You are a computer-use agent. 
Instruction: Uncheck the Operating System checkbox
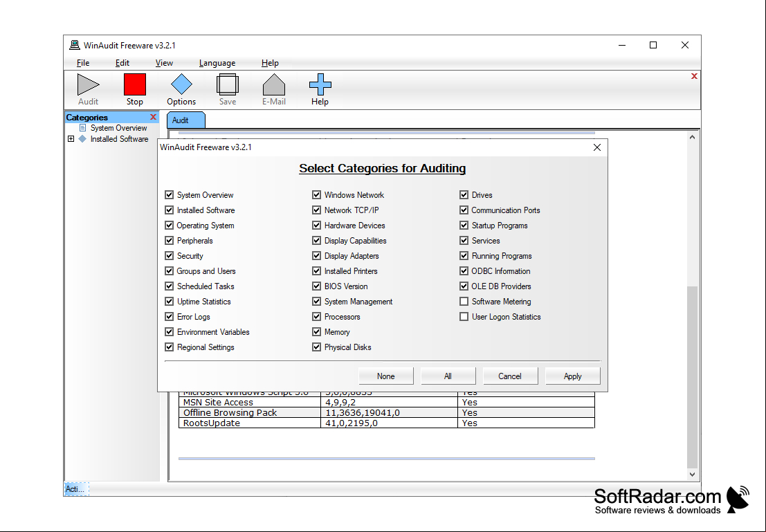pos(169,226)
